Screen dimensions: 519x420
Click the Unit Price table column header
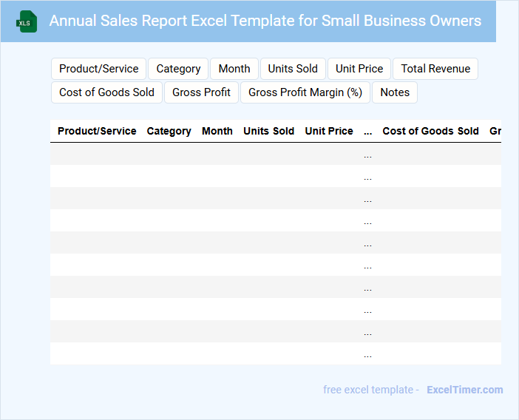[x=329, y=131]
